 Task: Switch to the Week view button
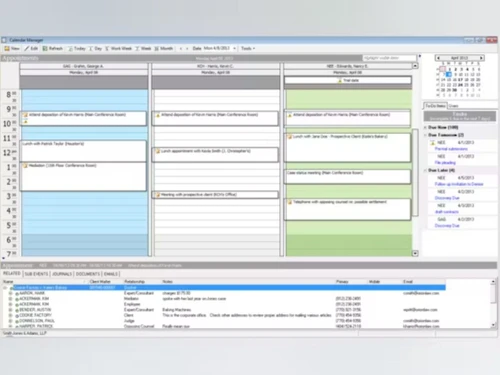click(x=143, y=49)
